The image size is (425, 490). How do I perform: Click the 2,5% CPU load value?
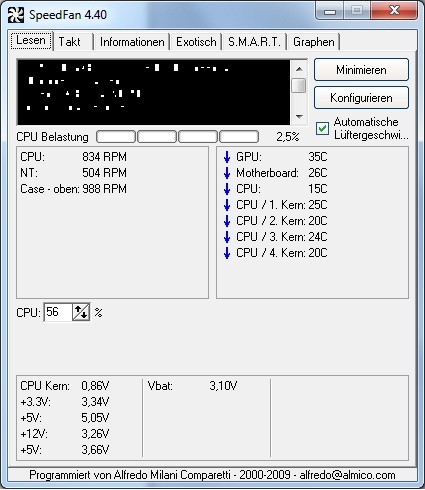pos(288,137)
